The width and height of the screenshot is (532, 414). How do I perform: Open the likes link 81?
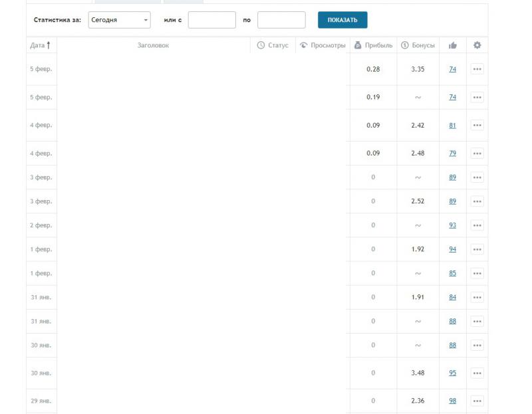pos(453,126)
